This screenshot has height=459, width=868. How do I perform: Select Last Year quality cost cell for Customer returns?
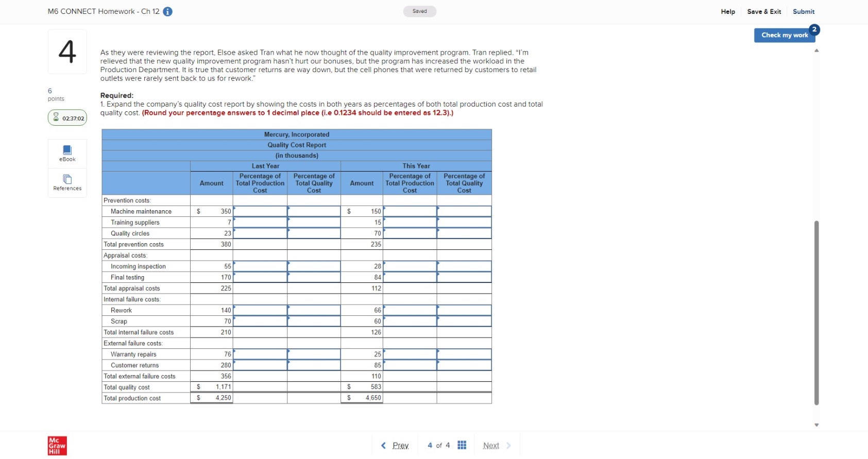314,365
